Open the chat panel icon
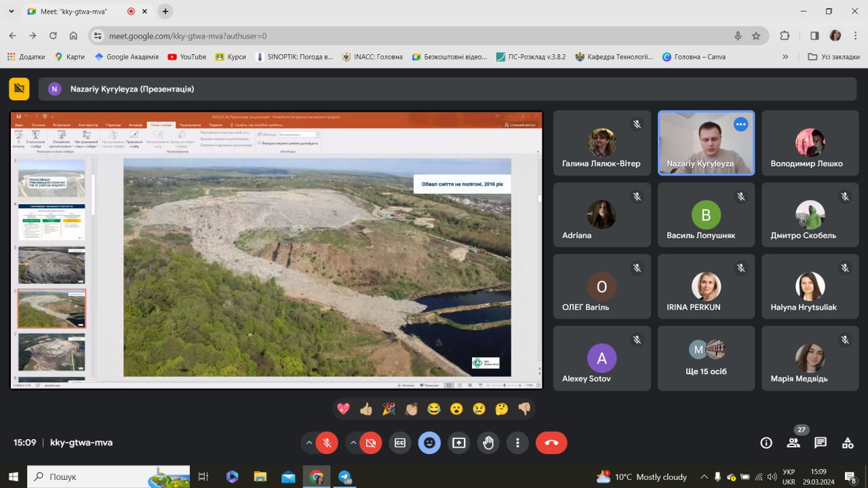868x488 pixels. coord(821,443)
